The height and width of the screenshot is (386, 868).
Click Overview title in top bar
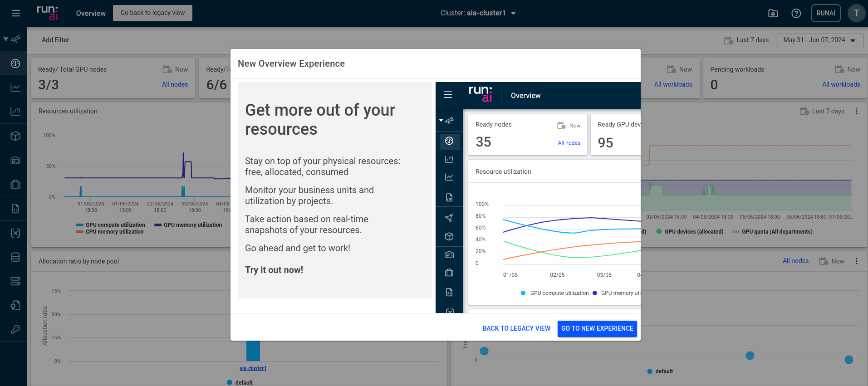click(91, 13)
